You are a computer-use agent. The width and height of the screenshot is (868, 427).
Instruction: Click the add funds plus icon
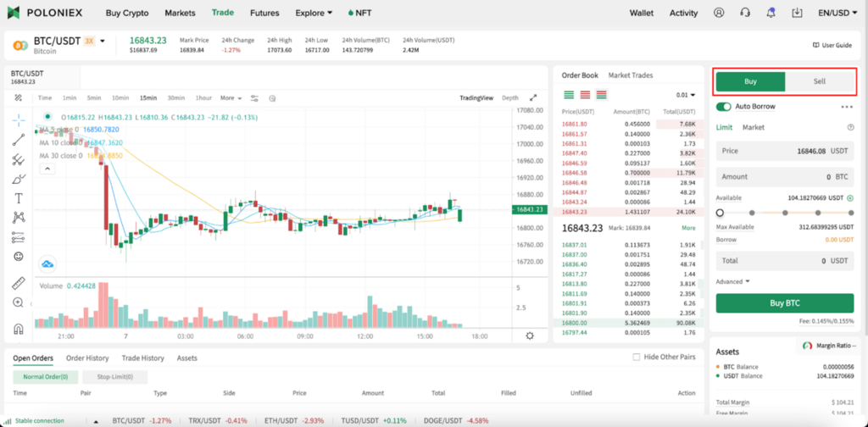[850, 197]
